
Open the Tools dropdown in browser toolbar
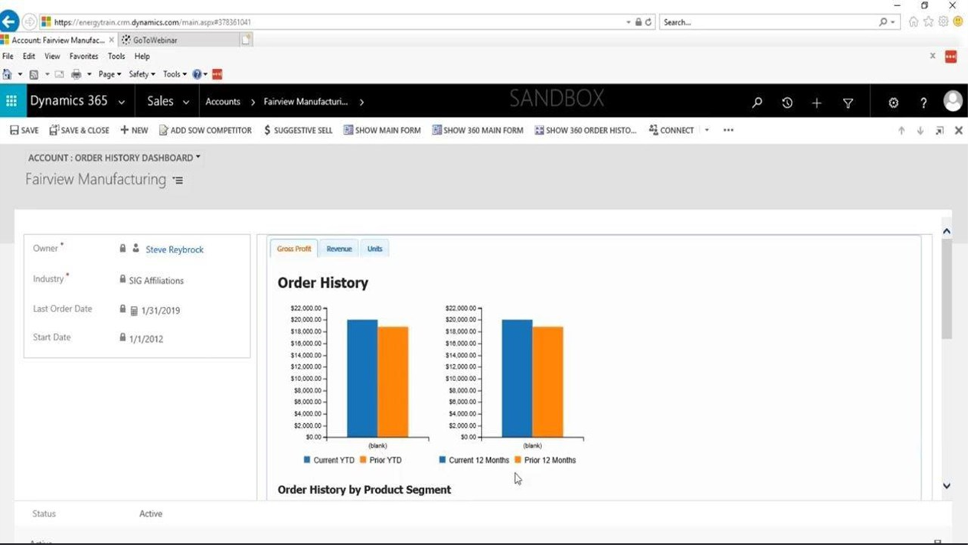[x=175, y=74]
